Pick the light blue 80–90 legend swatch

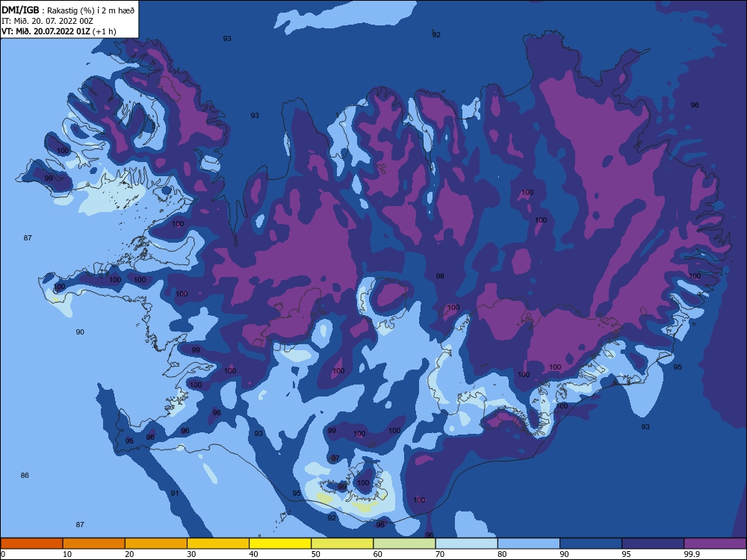click(x=529, y=544)
